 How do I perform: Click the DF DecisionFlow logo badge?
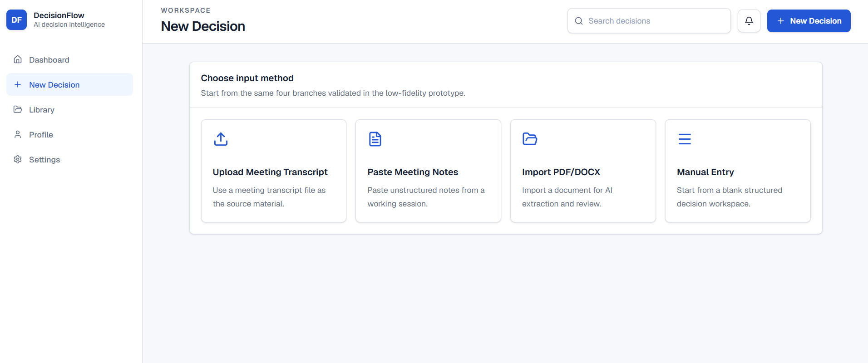[16, 20]
